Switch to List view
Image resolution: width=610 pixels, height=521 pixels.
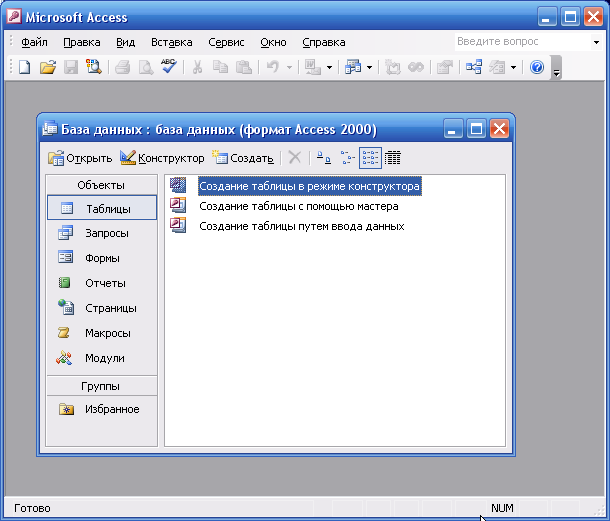point(370,158)
